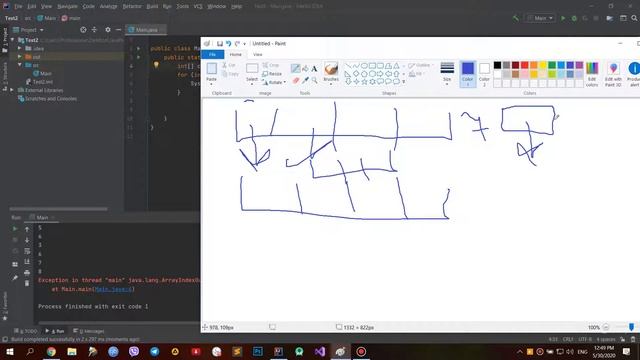Click the search magnifier in IntelliJ top right
The image size is (640, 360).
pyautogui.click(x=634, y=18)
